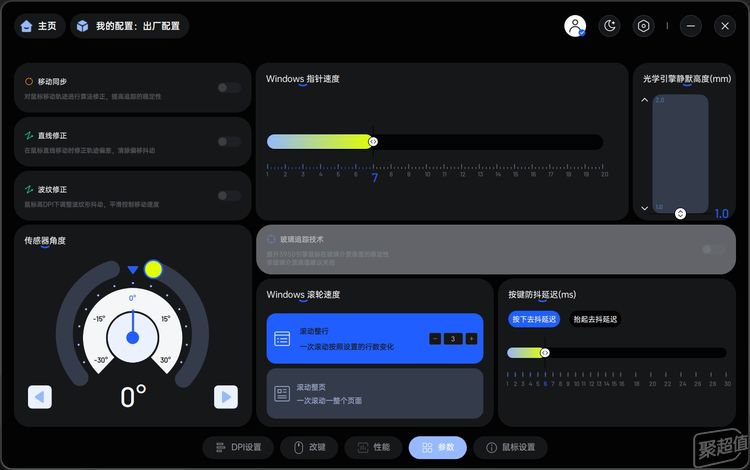Turn on the 直线修正 switch
Image resolution: width=750 pixels, height=470 pixels.
click(x=229, y=142)
